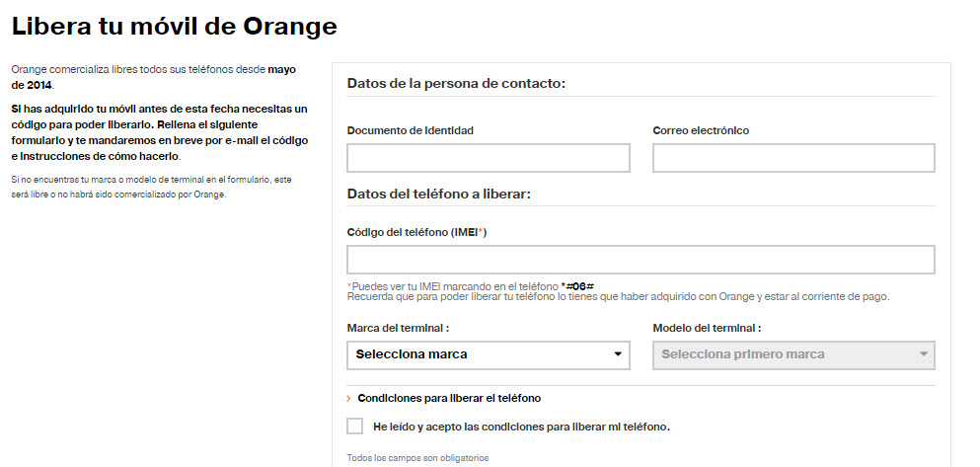Click the 'Modelo del terminal :' label
This screenshot has height=467, width=980.
coord(707,328)
